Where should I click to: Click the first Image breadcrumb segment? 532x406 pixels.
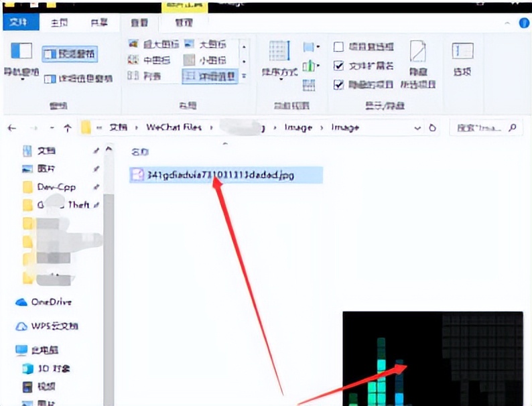coord(298,127)
